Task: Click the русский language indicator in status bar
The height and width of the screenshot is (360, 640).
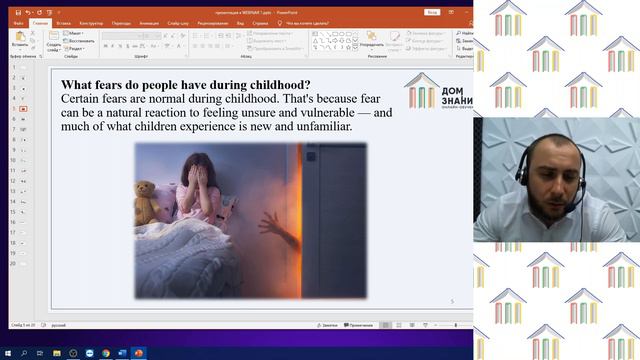Action: click(58, 325)
